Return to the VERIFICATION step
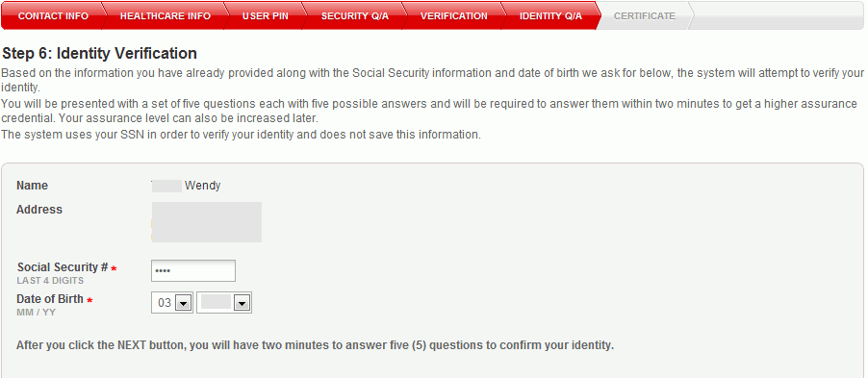This screenshot has height=378, width=868. point(454,16)
